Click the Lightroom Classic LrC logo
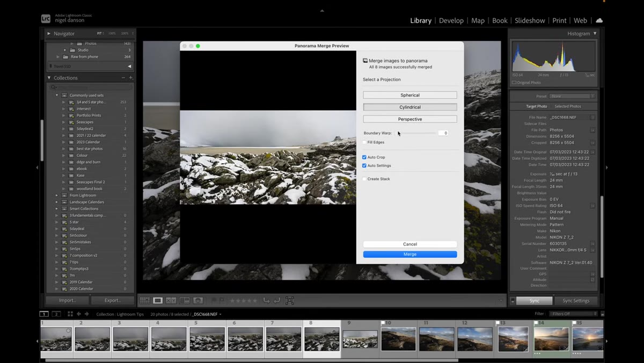This screenshot has width=644, height=363. click(x=46, y=19)
